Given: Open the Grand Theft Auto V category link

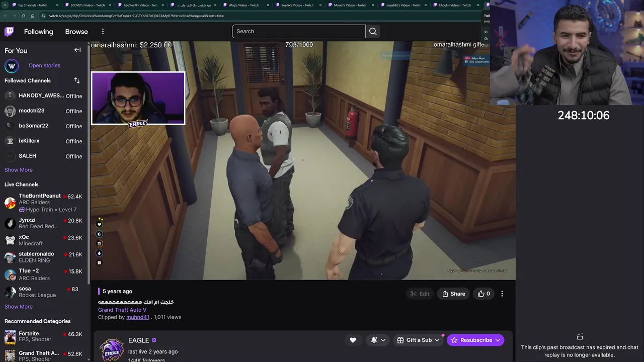Looking at the screenshot, I should [x=122, y=310].
